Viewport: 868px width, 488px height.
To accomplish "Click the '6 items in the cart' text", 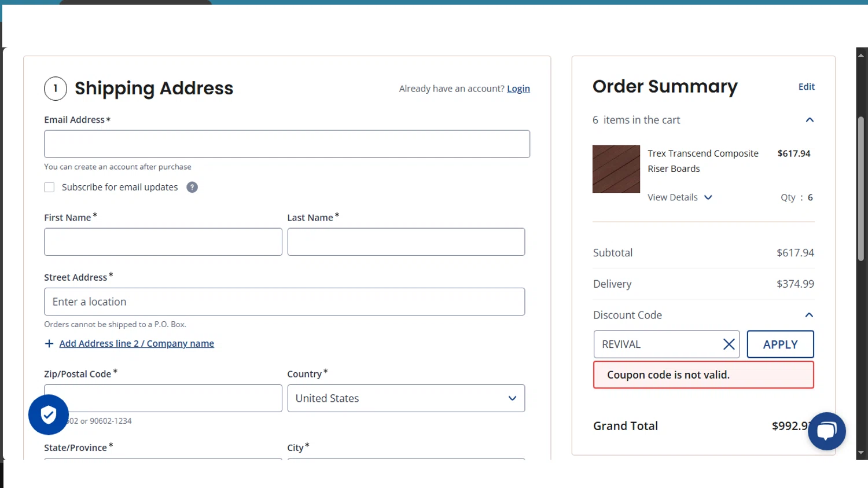I will pos(636,120).
